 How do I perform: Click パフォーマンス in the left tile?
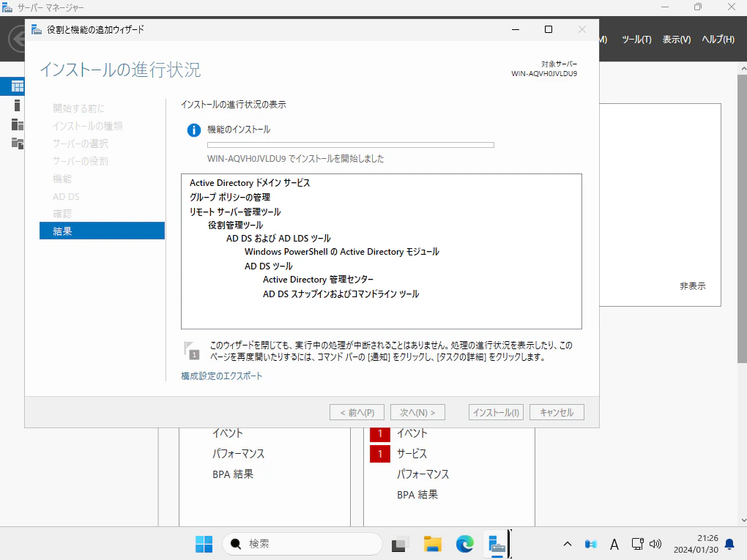[x=238, y=454]
